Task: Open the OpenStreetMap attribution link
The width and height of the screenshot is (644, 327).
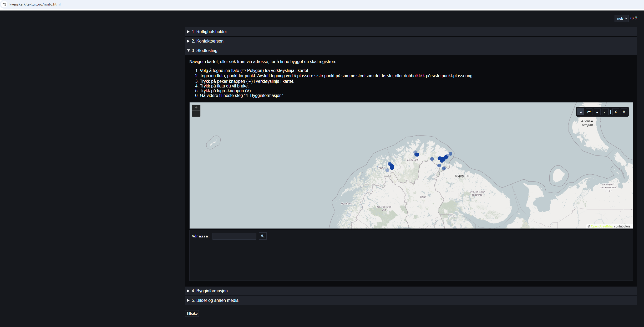Action: (x=602, y=226)
